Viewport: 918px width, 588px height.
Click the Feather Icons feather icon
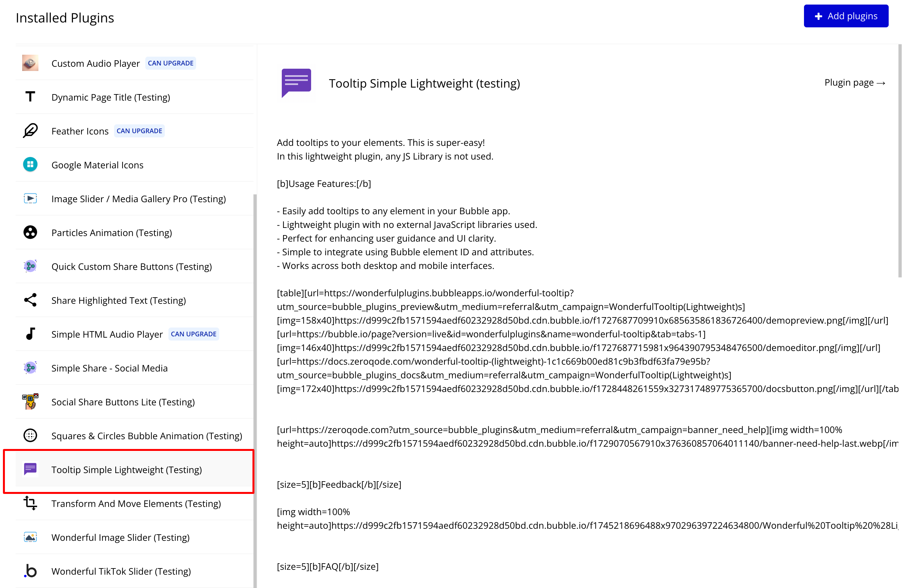pos(30,131)
